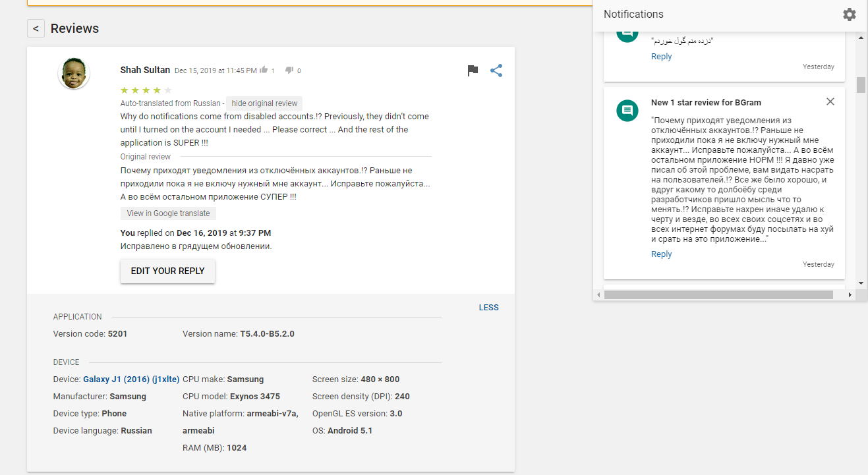
Task: Click EDIT YOUR REPLY button
Action: click(167, 271)
